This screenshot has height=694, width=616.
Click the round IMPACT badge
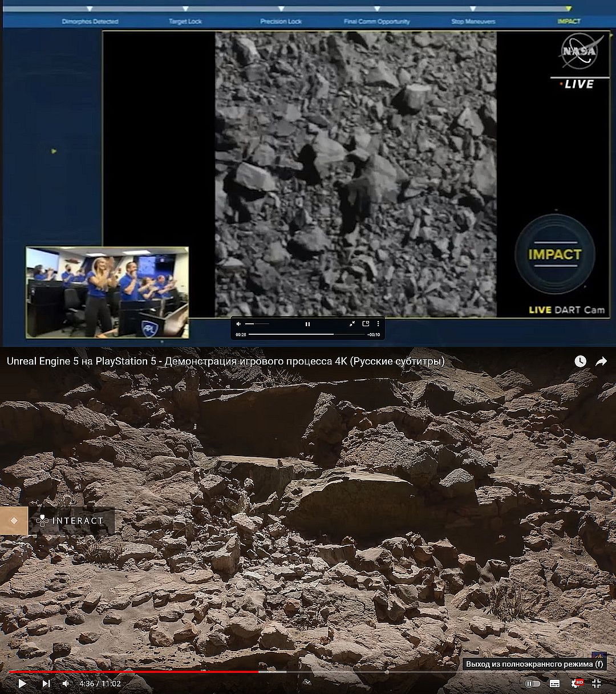[554, 254]
